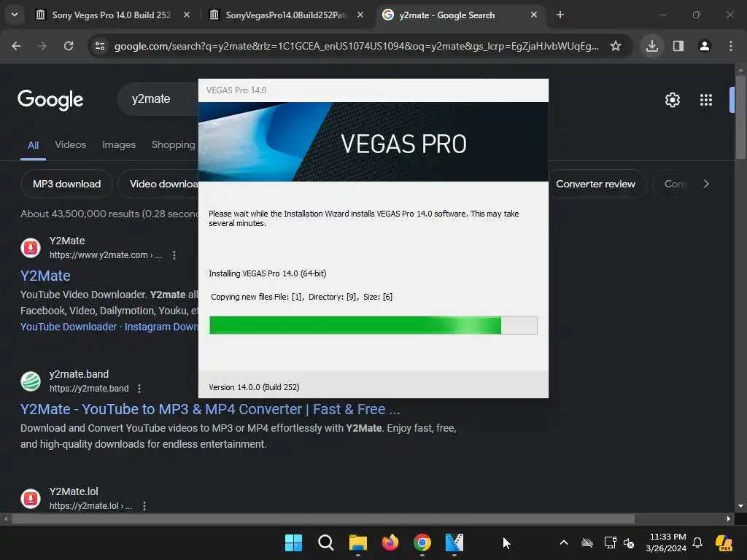Open Windows taskbar Search
Image resolution: width=747 pixels, height=560 pixels.
[x=326, y=542]
